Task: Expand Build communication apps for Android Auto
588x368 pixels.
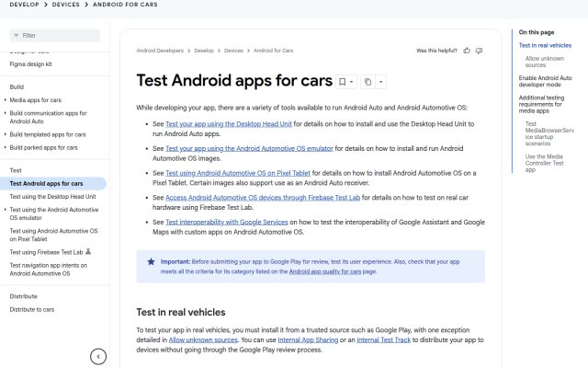Action: [x=6, y=112]
